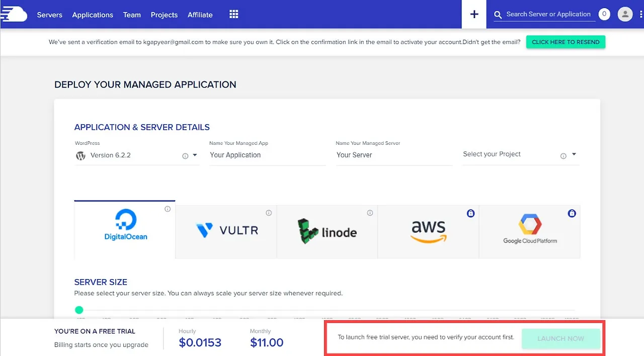Screen dimensions: 644x356
Task: Click Click Here To Resend button
Action: point(566,42)
